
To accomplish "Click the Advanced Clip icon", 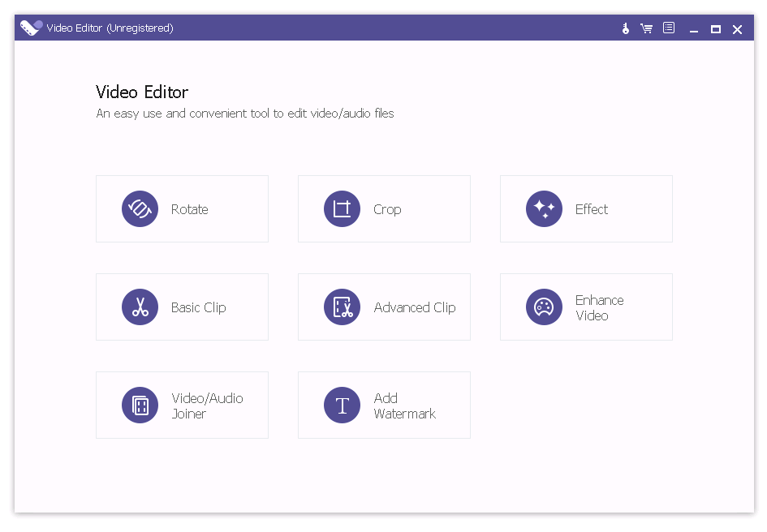I will 342,307.
